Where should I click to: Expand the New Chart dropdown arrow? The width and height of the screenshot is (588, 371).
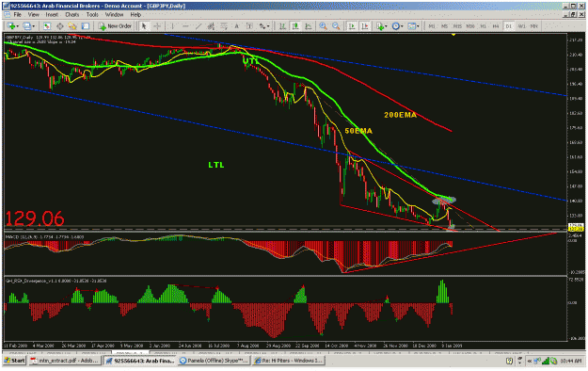[17, 26]
